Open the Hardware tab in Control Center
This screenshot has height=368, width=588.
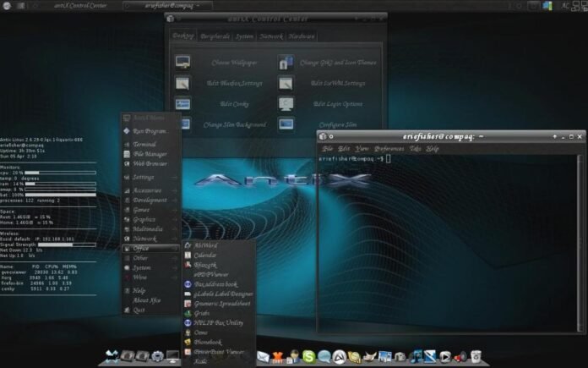(302, 36)
